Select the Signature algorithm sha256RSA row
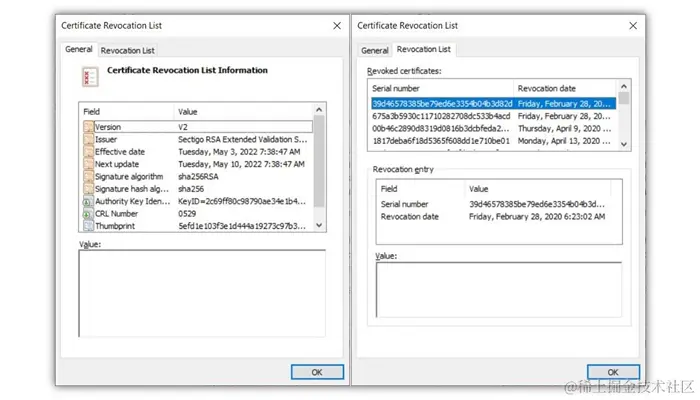This screenshot has height=400, width=700. (197, 177)
